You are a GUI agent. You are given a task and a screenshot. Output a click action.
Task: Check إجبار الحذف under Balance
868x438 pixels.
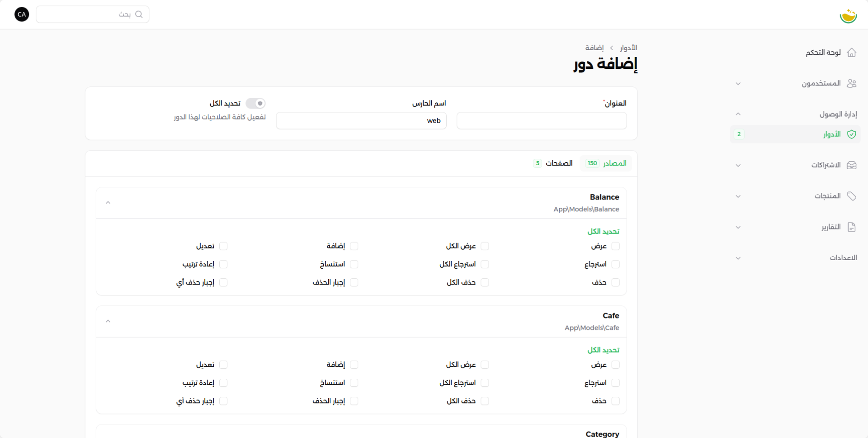pyautogui.click(x=354, y=282)
